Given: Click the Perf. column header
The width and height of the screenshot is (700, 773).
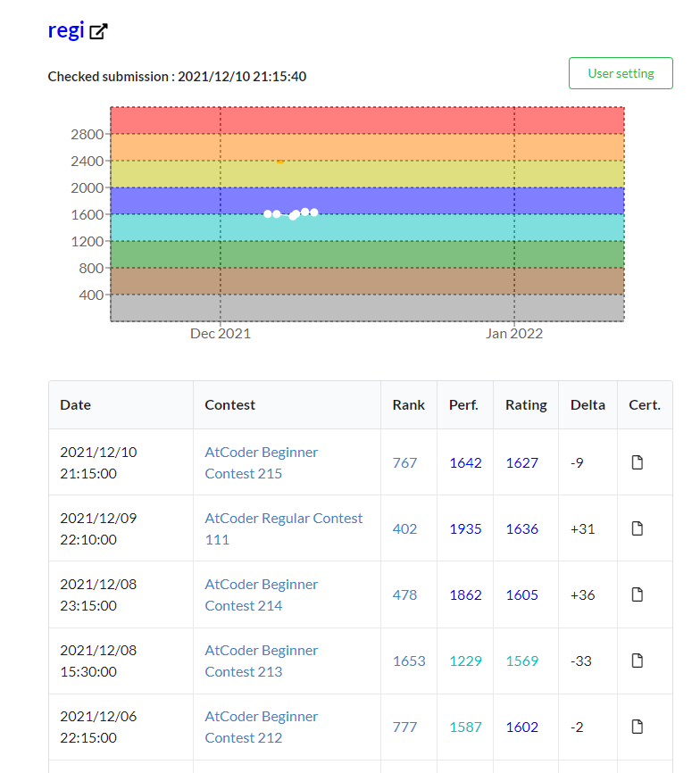Looking at the screenshot, I should (464, 404).
